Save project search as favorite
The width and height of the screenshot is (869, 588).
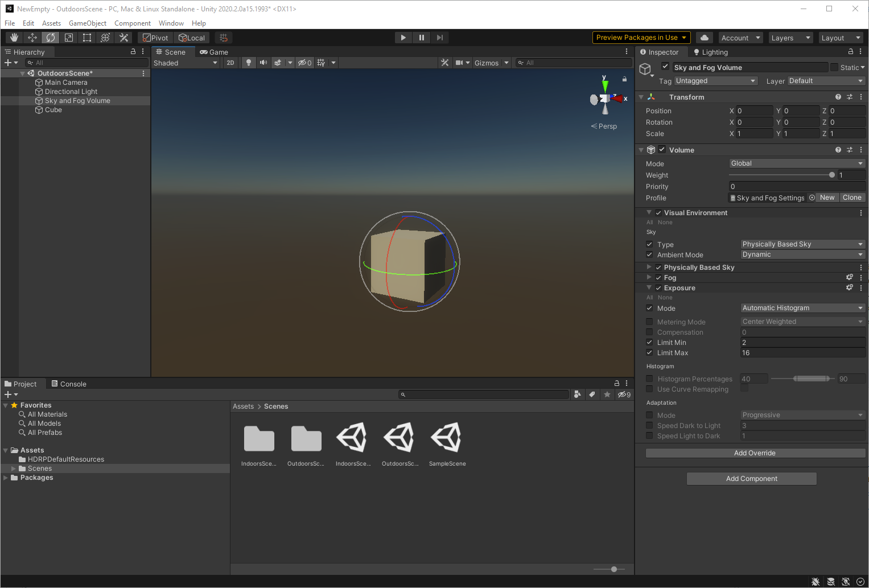[607, 394]
